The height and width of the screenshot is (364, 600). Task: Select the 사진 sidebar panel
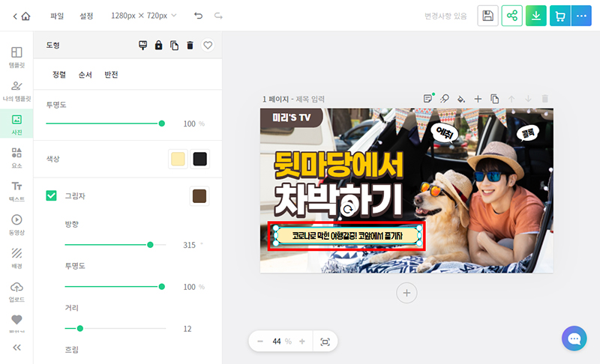point(16,124)
